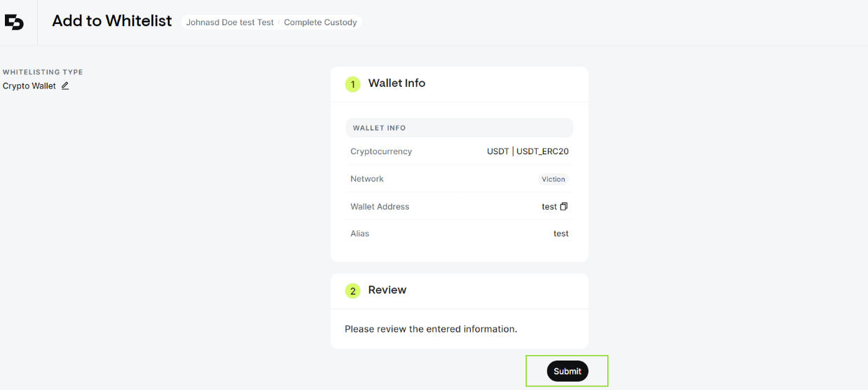Click the Complete Custody label
868x390 pixels.
320,22
